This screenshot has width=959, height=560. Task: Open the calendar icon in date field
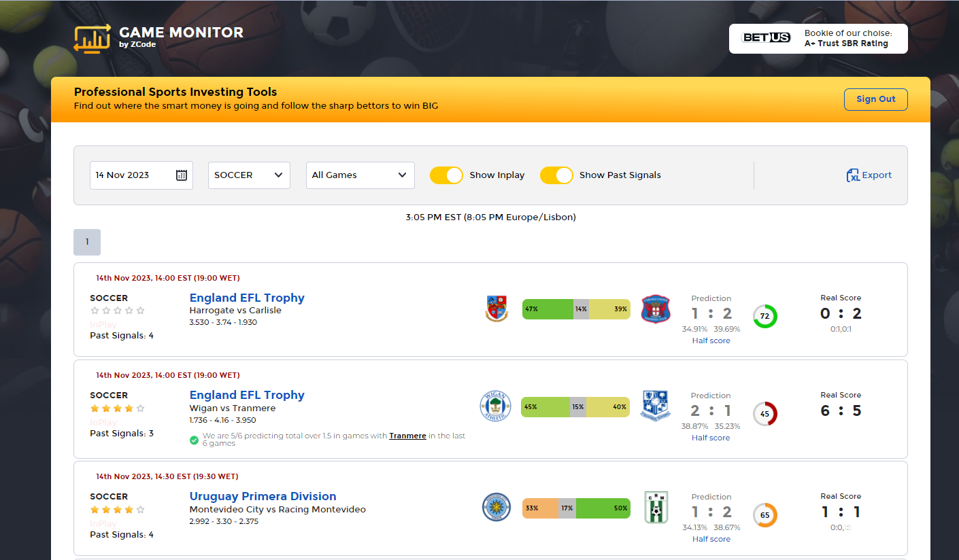click(182, 175)
